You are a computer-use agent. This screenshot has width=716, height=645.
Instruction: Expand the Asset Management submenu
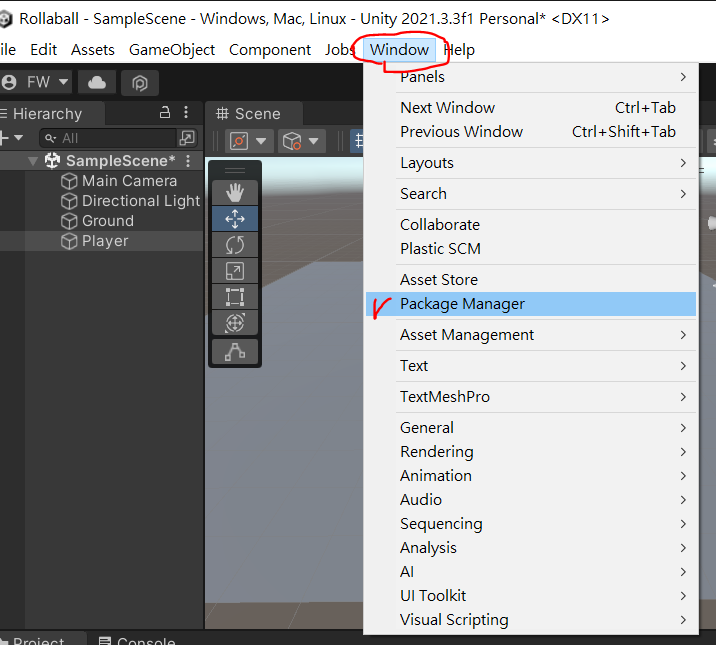tap(531, 335)
